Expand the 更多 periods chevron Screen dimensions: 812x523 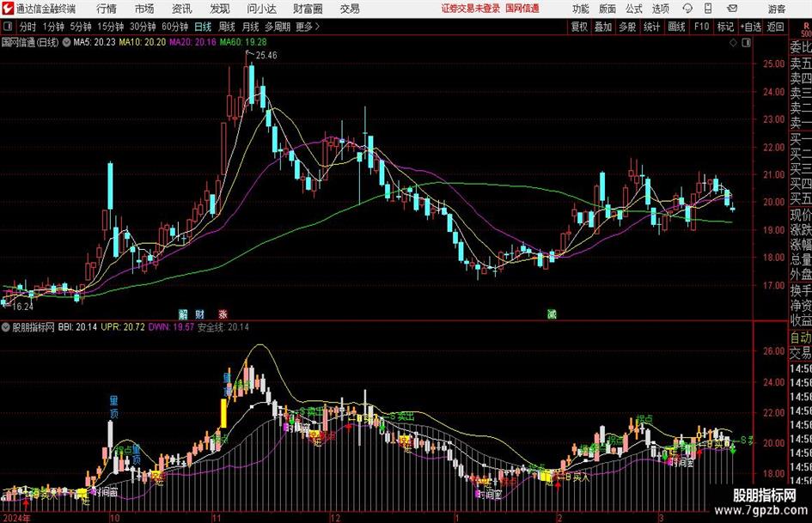tap(317, 27)
